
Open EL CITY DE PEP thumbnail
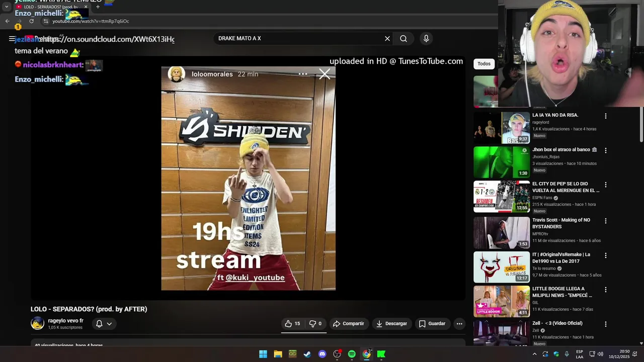502,197
